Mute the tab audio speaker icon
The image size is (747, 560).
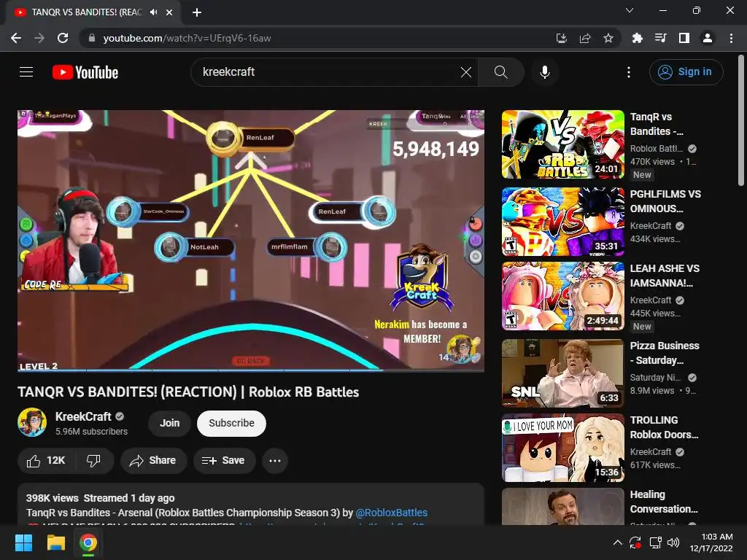coord(153,12)
